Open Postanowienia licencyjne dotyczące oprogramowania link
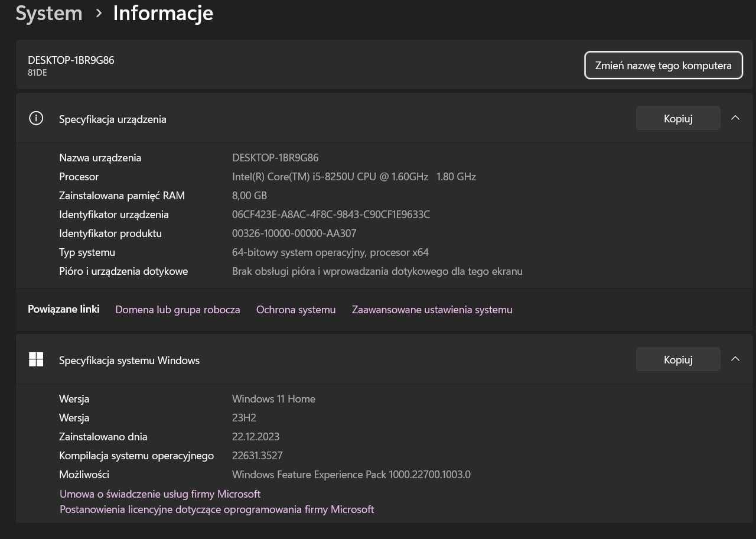Viewport: 756px width, 539px height. [217, 509]
